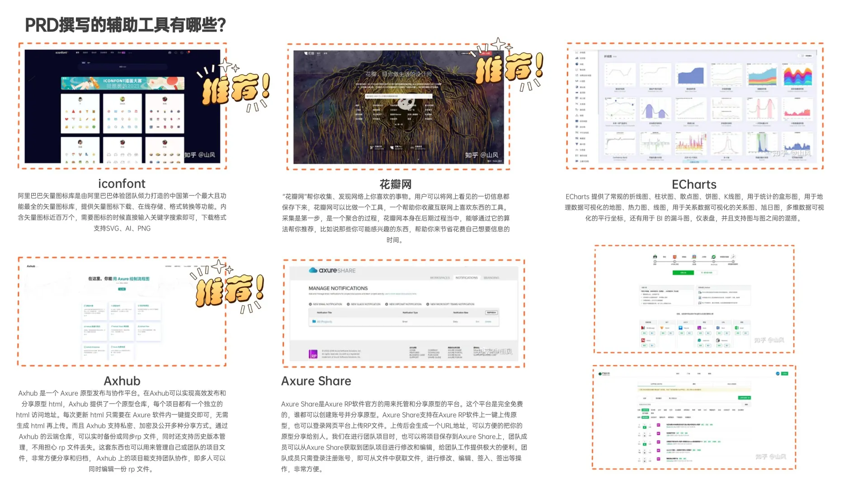Click the Axhub description paragraph
868x488 pixels.
(x=122, y=431)
